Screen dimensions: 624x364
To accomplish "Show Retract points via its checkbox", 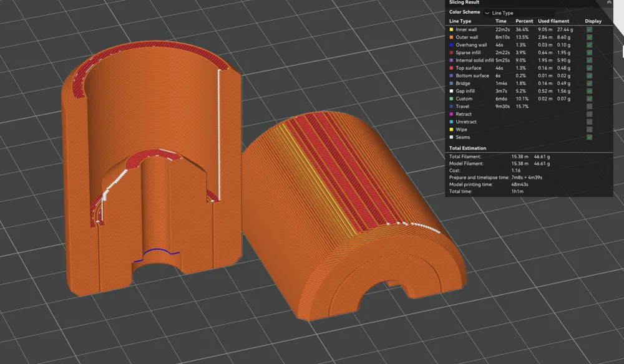I will click(590, 114).
